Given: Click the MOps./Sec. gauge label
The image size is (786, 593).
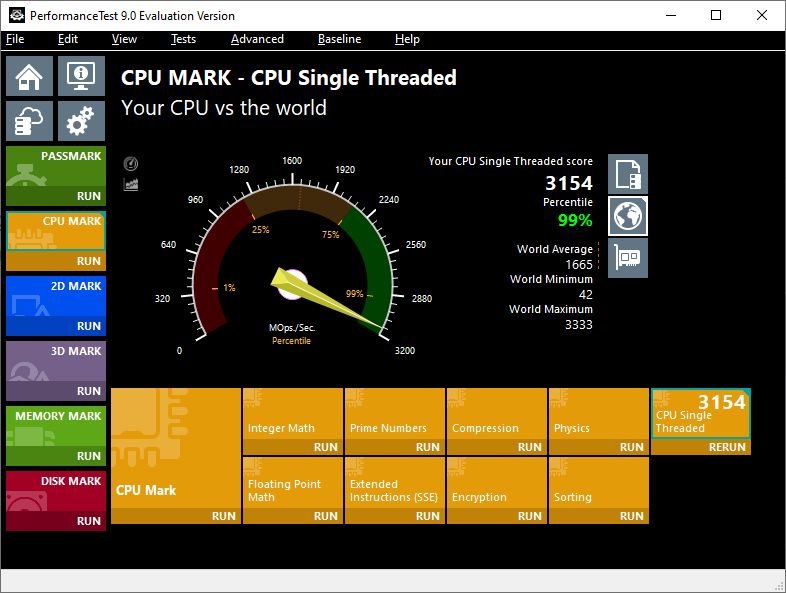Looking at the screenshot, I should click(x=292, y=328).
